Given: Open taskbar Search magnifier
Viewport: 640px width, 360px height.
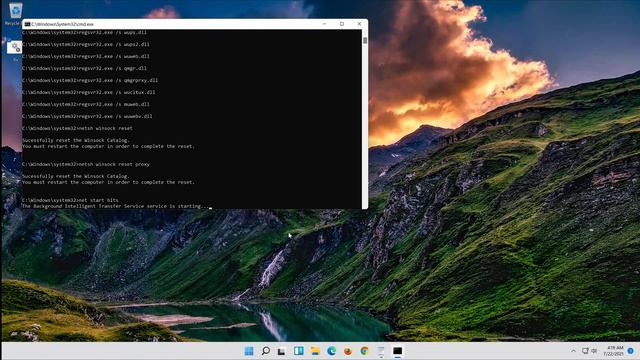Looking at the screenshot, I should pos(265,351).
